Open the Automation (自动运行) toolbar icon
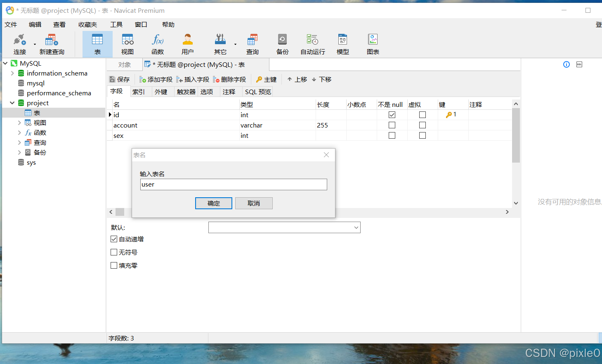Screen dimensions: 602x364 [x=313, y=44]
